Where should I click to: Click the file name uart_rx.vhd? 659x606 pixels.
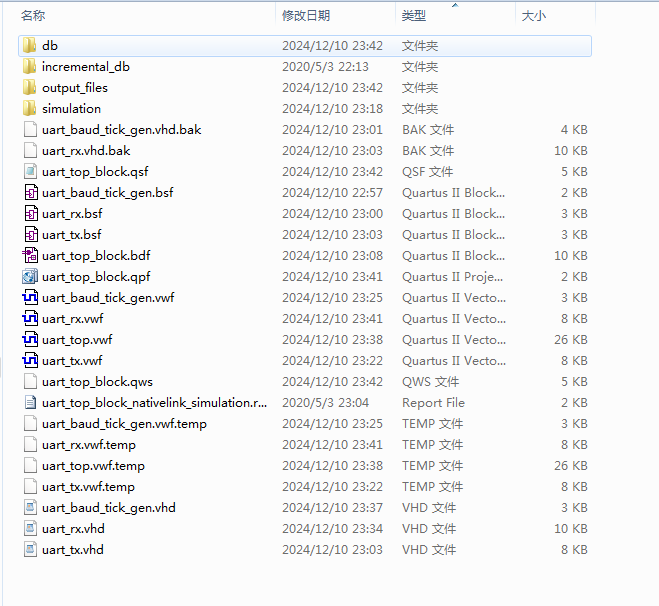pyautogui.click(x=73, y=529)
